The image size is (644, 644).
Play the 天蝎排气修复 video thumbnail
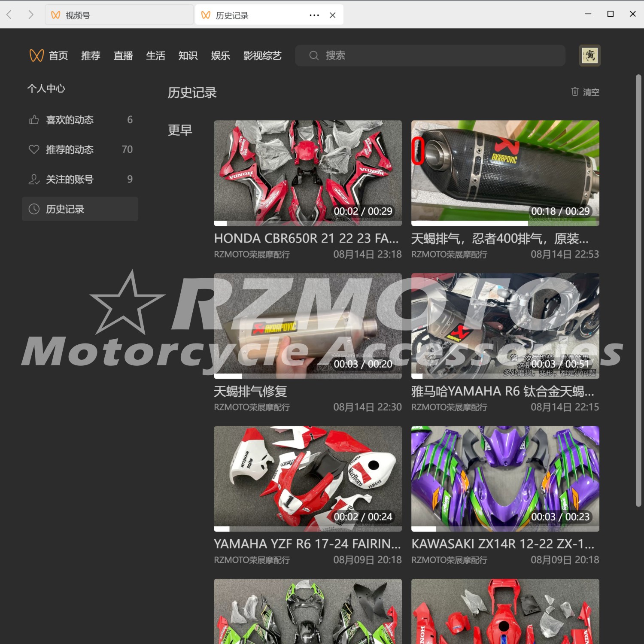tap(308, 326)
